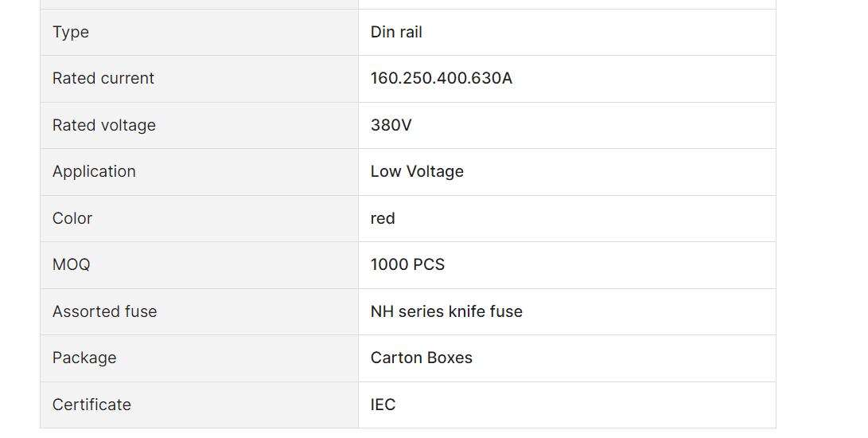Select the Din rail value cell
This screenshot has height=438, width=868.
(x=566, y=32)
